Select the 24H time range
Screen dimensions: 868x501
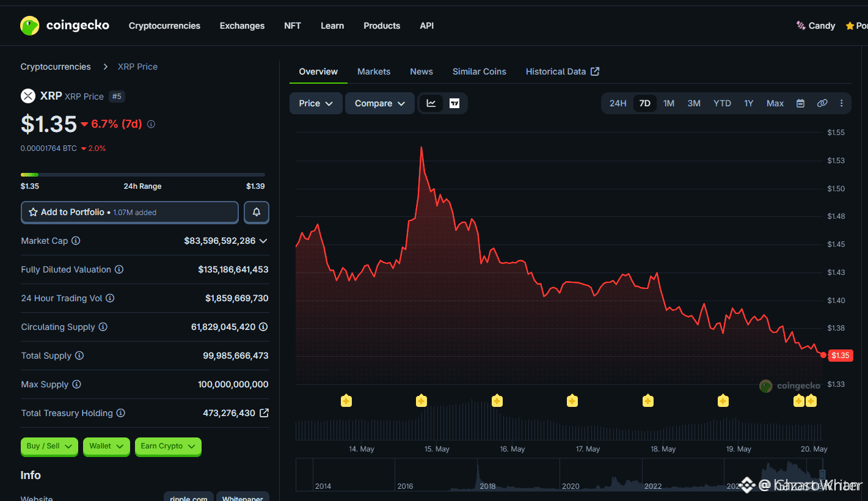coord(618,103)
